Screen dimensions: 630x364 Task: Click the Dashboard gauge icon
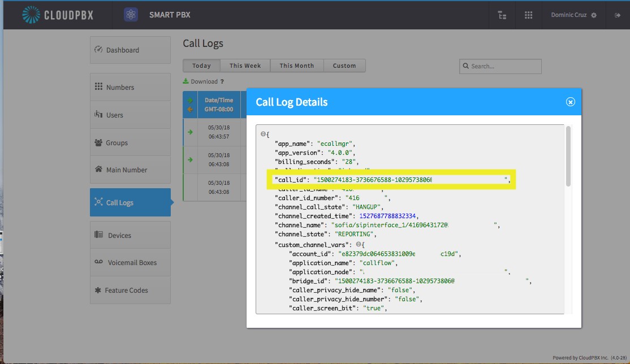pos(98,49)
